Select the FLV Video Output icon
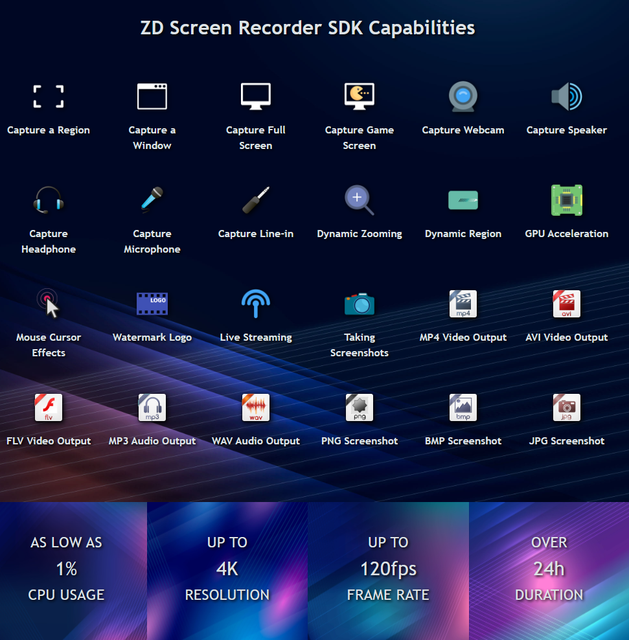Viewport: 629px width, 640px height. (x=48, y=407)
